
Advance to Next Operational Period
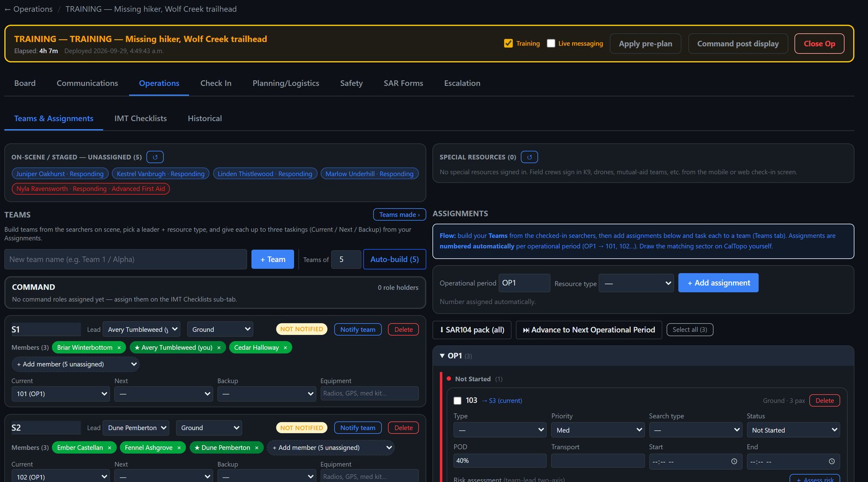(x=589, y=330)
